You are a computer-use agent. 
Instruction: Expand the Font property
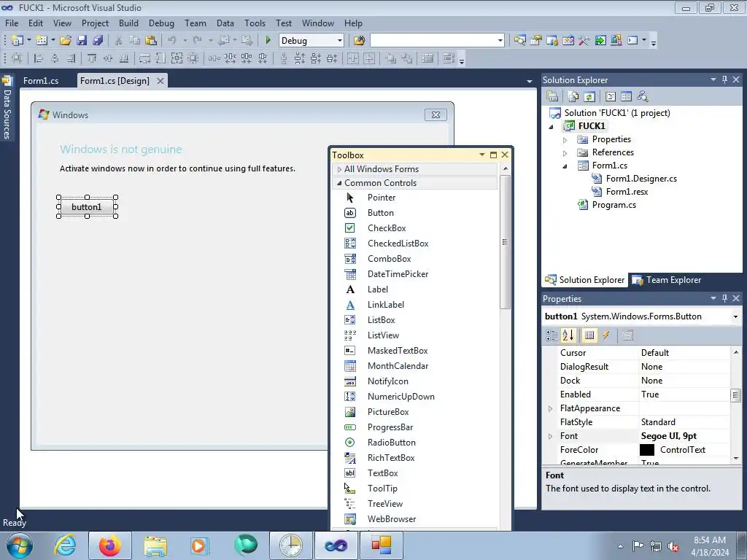(550, 436)
